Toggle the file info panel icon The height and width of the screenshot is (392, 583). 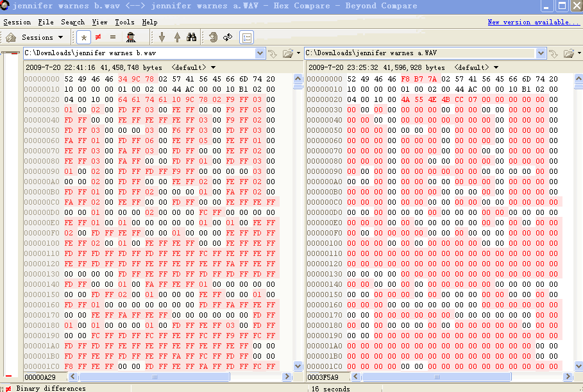click(246, 37)
